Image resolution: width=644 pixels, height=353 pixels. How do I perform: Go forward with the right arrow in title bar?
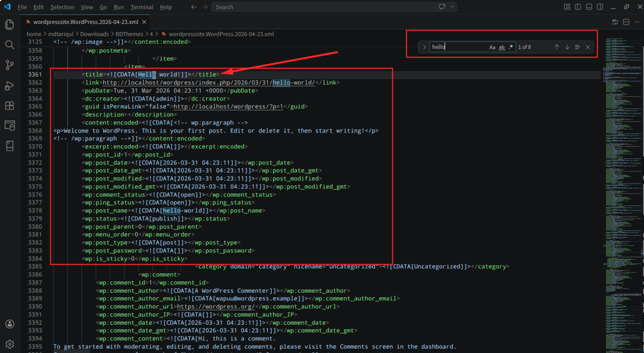tap(204, 7)
